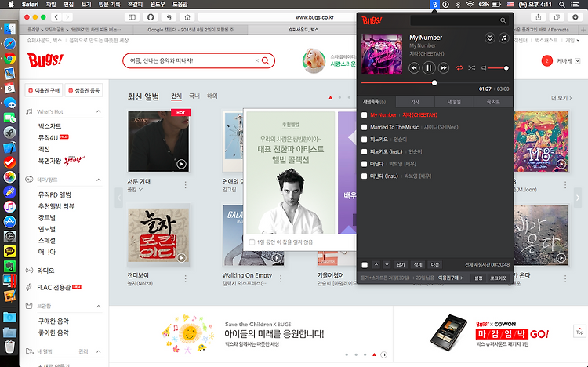Open Chrome from the Dock

(9, 59)
